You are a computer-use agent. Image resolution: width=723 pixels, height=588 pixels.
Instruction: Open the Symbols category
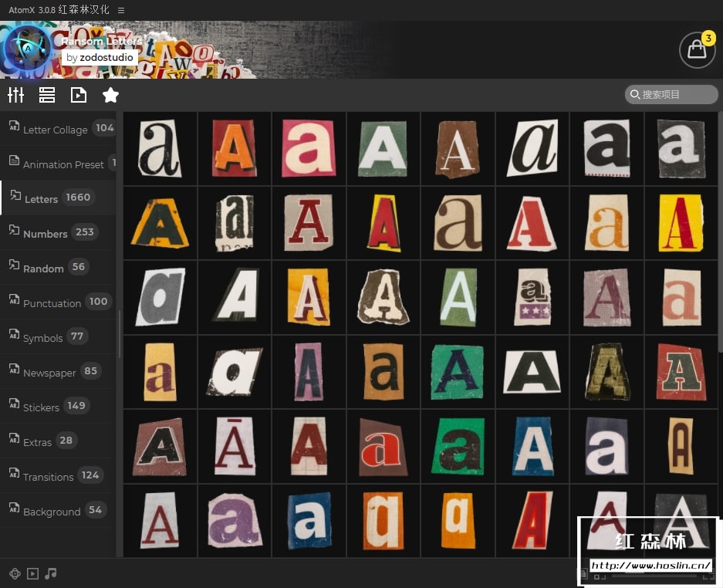[58, 336]
